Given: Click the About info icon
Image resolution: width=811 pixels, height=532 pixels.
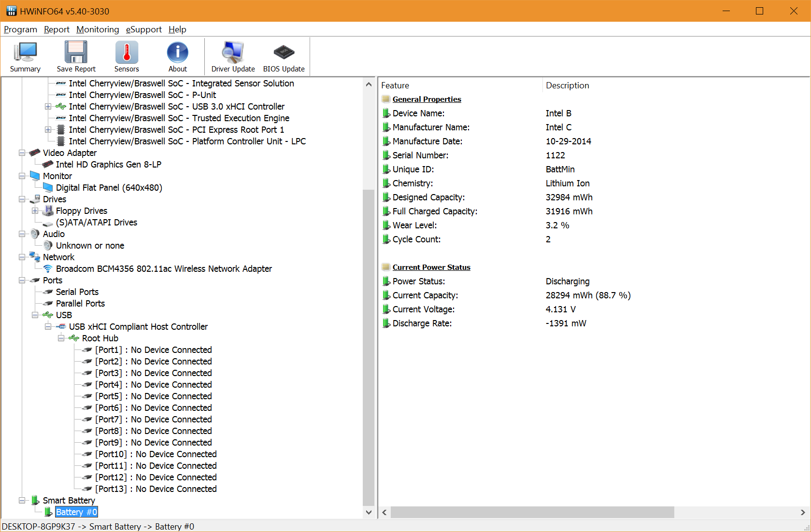Looking at the screenshot, I should pyautogui.click(x=177, y=52).
